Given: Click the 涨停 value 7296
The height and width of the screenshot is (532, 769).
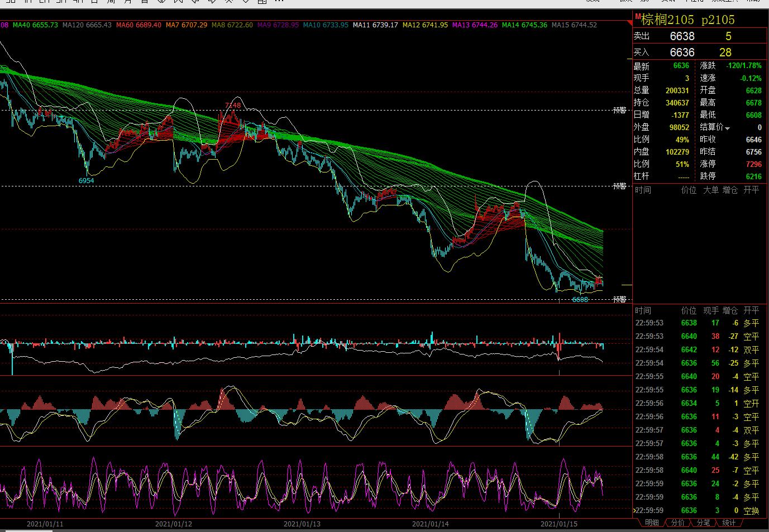Looking at the screenshot, I should pyautogui.click(x=754, y=164).
